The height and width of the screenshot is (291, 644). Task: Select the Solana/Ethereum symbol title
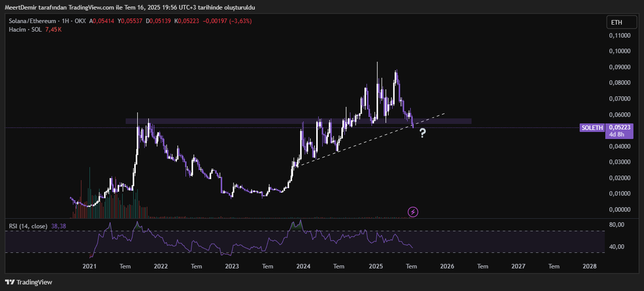tap(33, 21)
